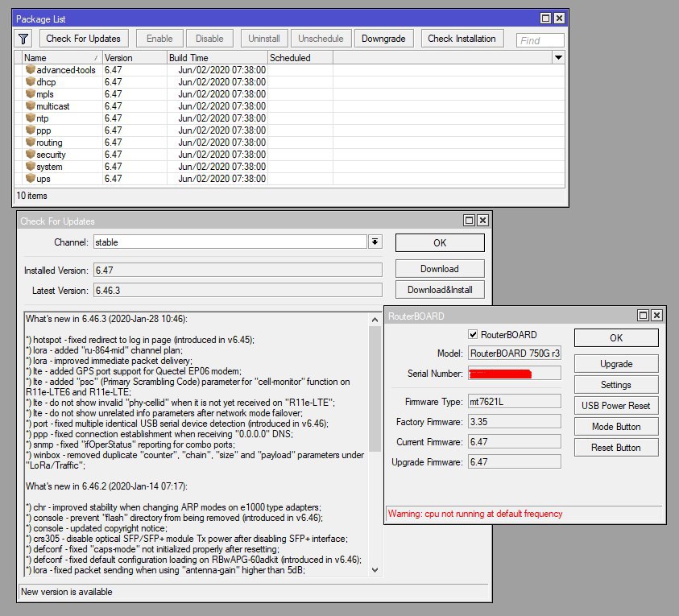The image size is (679, 616).
Task: Click the Unschedule button
Action: tap(321, 39)
